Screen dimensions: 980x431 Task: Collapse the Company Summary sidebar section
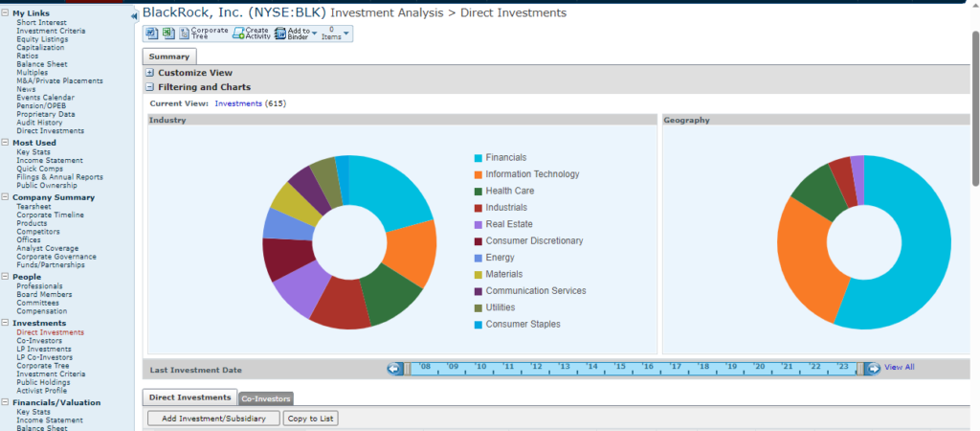6,197
